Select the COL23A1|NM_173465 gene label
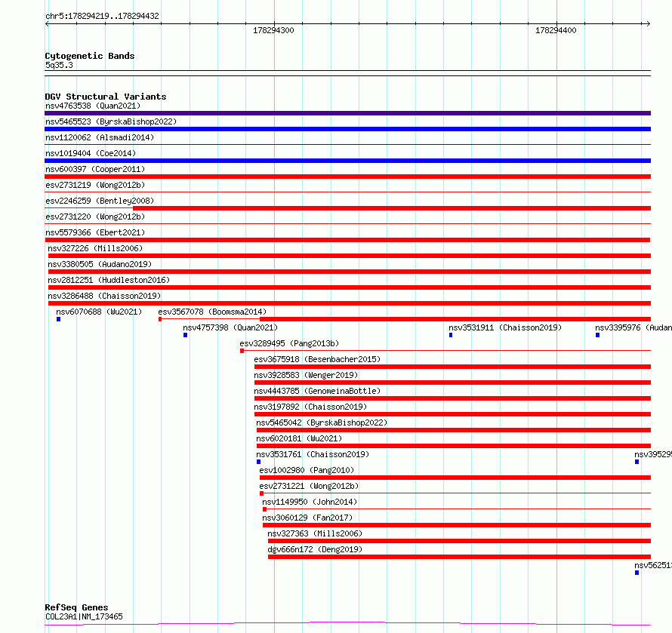Viewport: 672px width, 633px height. click(x=84, y=616)
